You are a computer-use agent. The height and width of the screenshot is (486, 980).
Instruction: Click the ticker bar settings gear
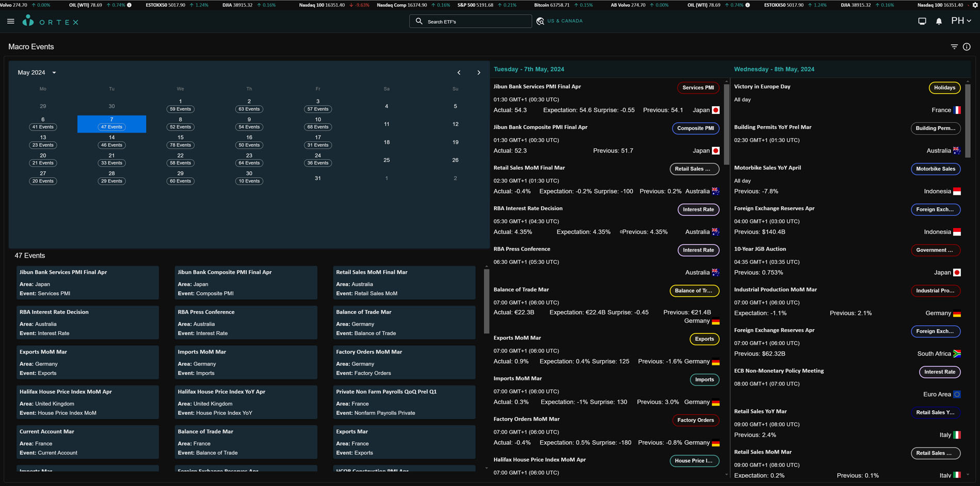975,5
